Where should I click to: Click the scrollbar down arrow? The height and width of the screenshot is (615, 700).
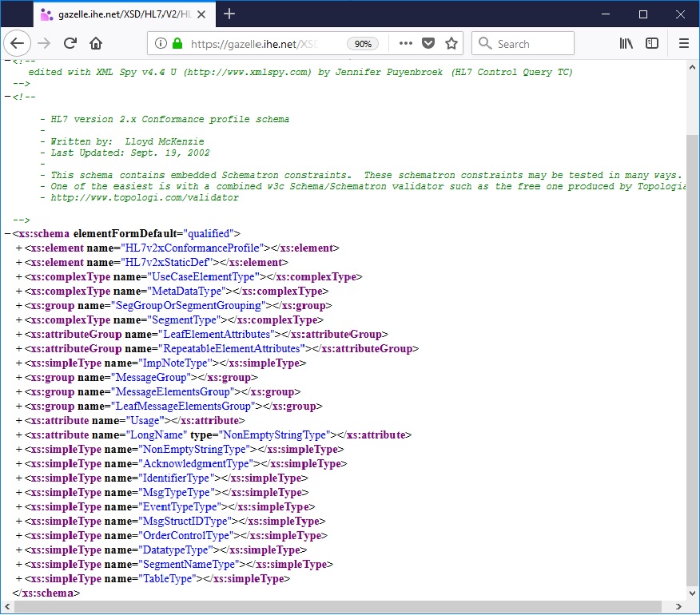(x=692, y=594)
